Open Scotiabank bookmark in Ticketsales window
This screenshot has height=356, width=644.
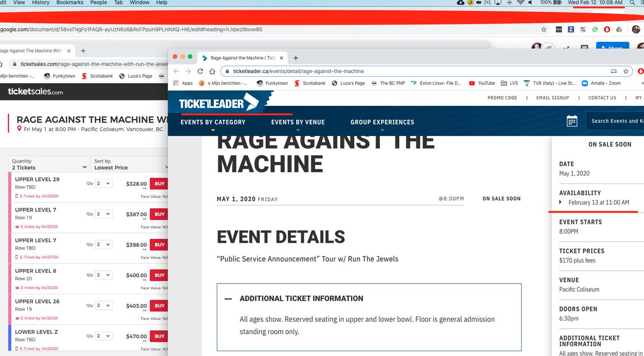(97, 76)
